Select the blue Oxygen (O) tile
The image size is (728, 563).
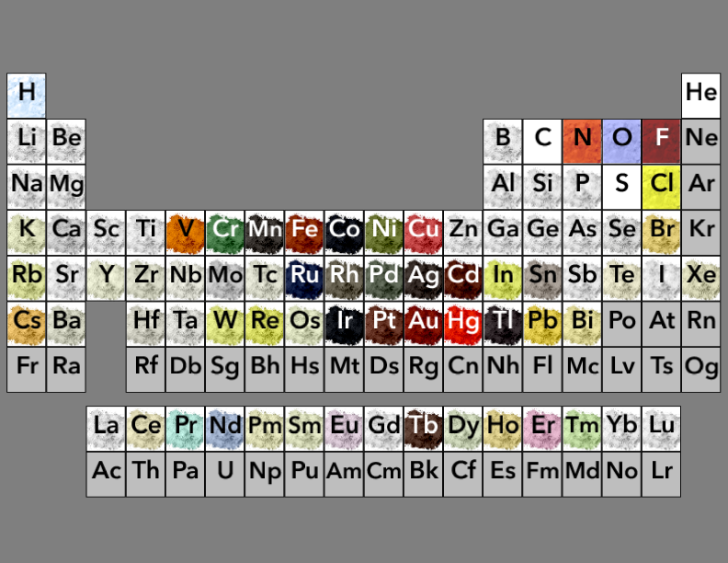[x=622, y=139]
